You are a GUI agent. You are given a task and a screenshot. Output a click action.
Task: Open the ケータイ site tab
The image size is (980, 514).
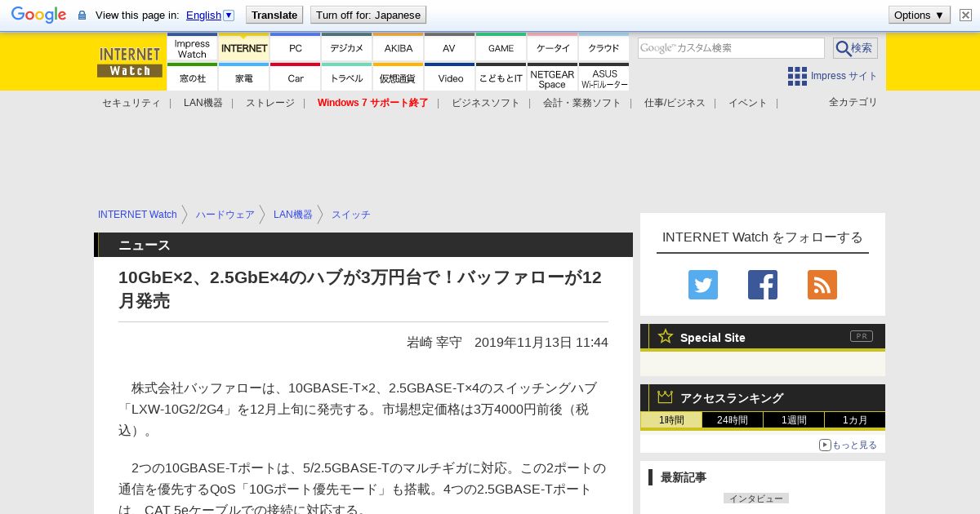pos(553,49)
